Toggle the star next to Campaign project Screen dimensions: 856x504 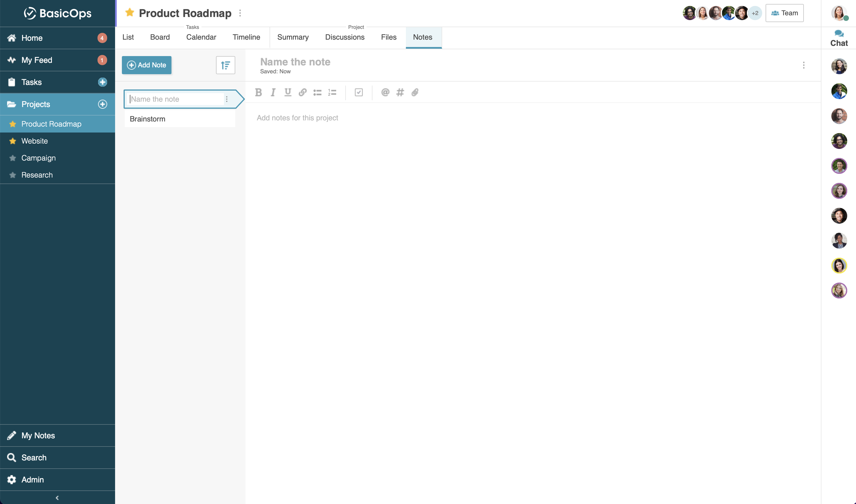tap(12, 158)
